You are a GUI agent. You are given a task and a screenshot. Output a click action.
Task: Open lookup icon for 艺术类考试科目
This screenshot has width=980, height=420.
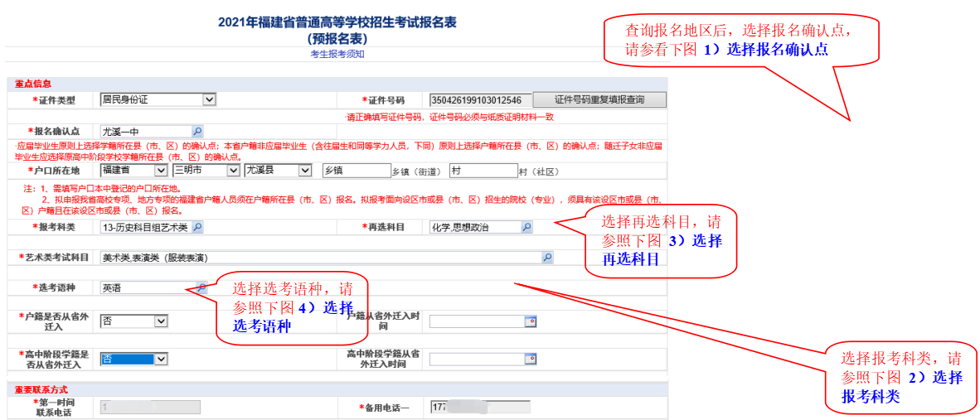pos(547,258)
